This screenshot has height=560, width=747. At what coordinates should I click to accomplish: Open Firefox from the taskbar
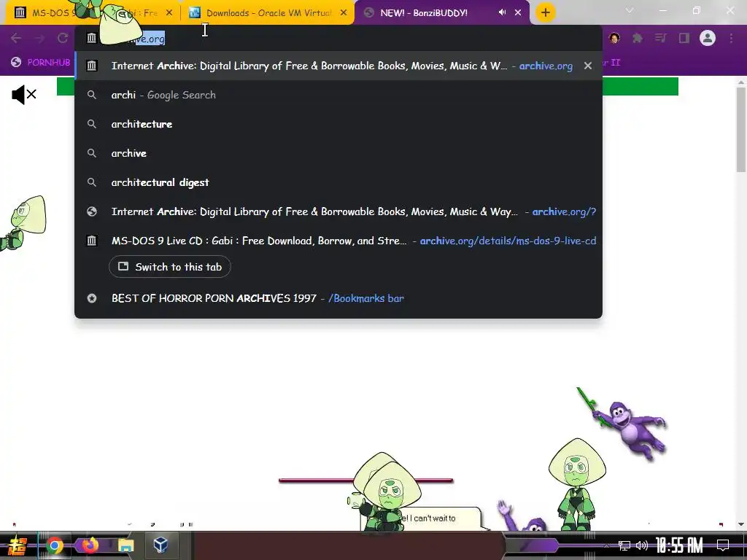(x=90, y=545)
